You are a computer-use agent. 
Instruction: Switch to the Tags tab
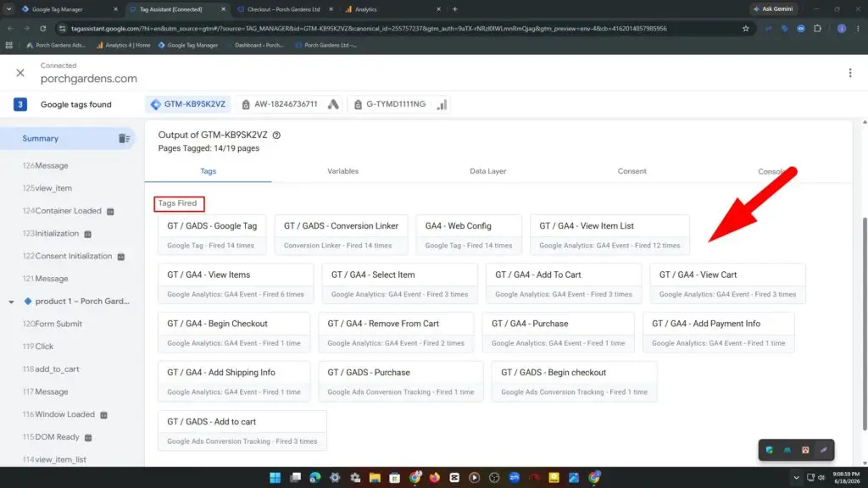pyautogui.click(x=209, y=171)
